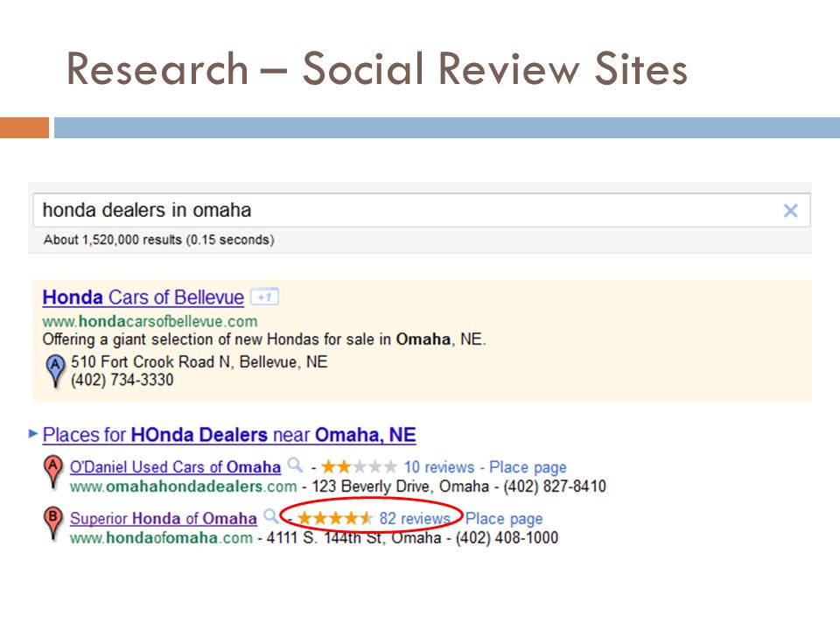View the 82 reviews link
The height and width of the screenshot is (630, 840).
click(415, 519)
